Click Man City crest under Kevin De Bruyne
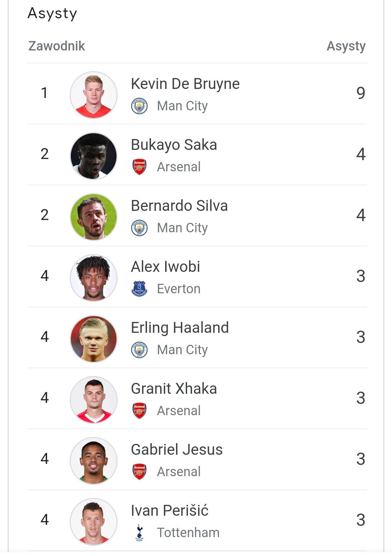392x556 pixels. (x=139, y=106)
